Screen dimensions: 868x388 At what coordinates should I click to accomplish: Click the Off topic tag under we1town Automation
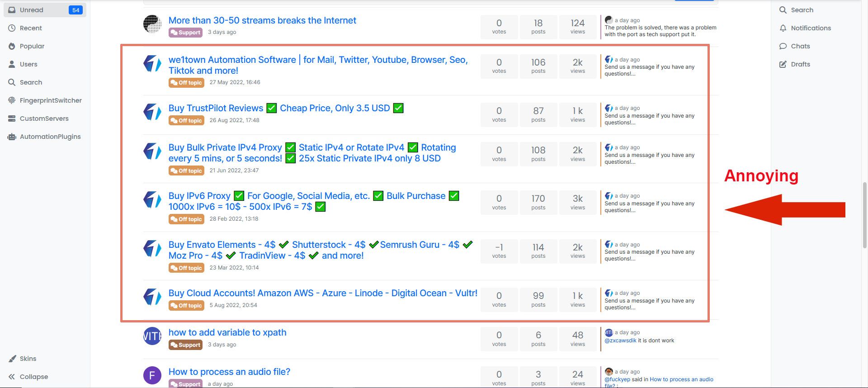pos(186,83)
